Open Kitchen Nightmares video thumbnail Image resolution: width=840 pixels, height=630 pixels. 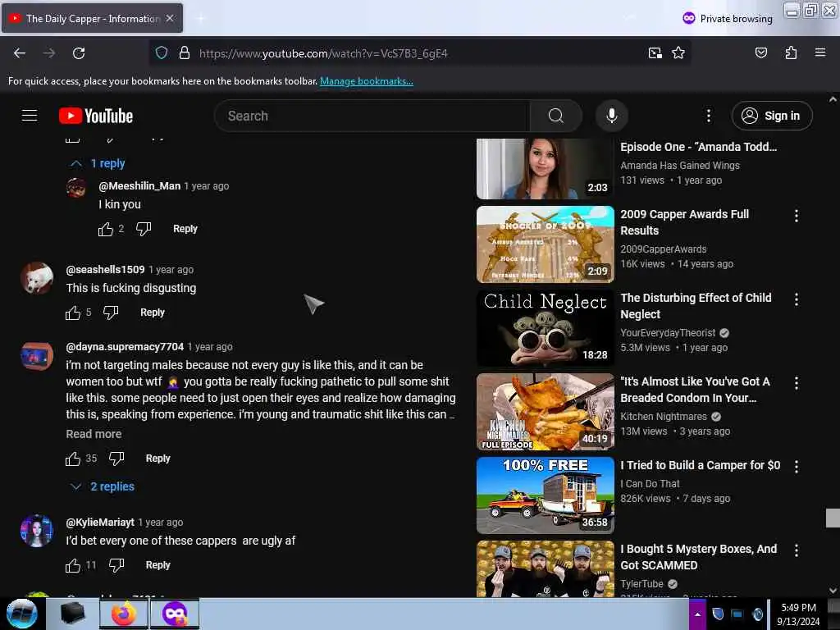click(x=545, y=412)
